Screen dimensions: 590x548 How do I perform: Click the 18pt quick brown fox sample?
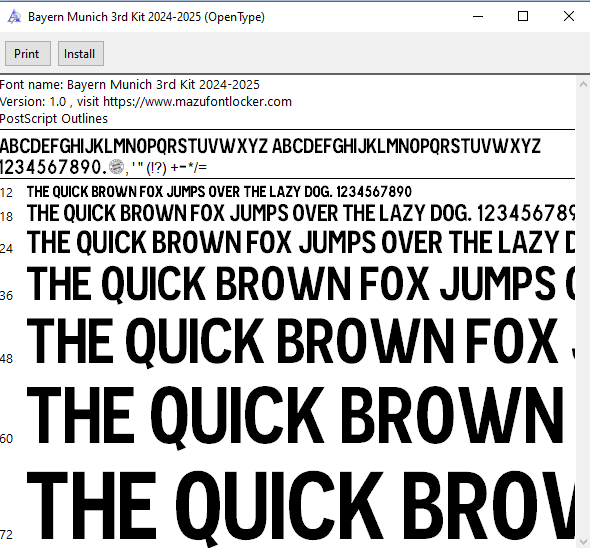tap(301, 213)
